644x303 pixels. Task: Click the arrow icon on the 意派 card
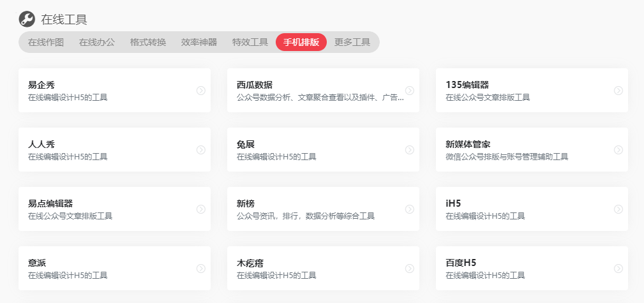201,268
